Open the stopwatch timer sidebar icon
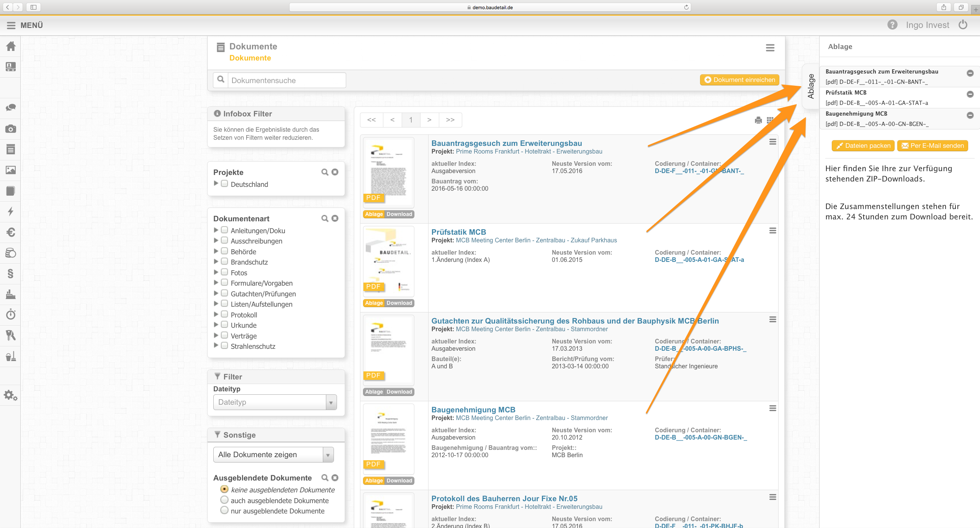 [x=11, y=315]
